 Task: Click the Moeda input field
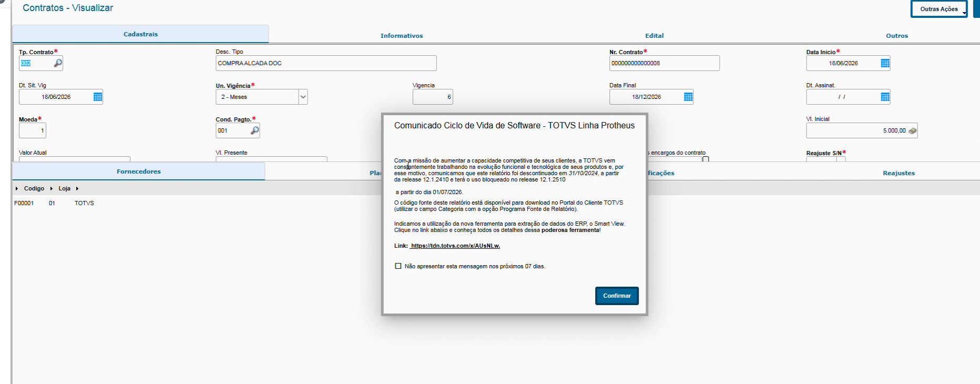tap(33, 130)
